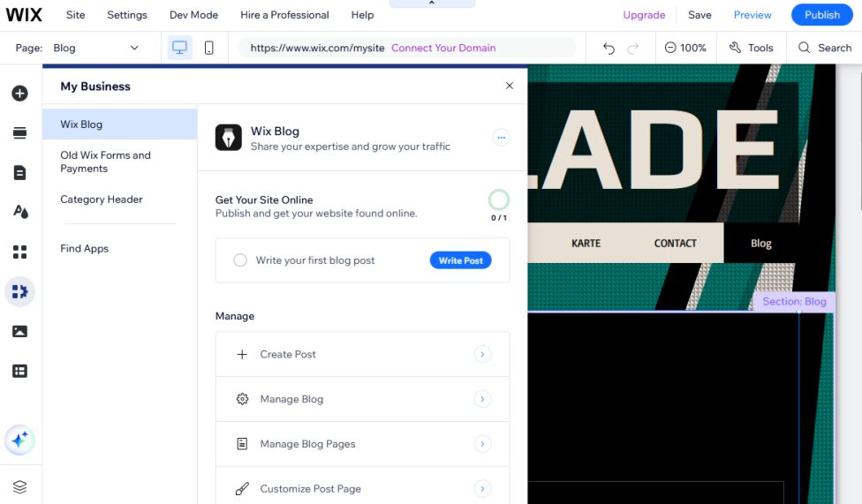The height and width of the screenshot is (504, 862).
Task: Click the page icon beside Manage Blog Pages
Action: [242, 444]
